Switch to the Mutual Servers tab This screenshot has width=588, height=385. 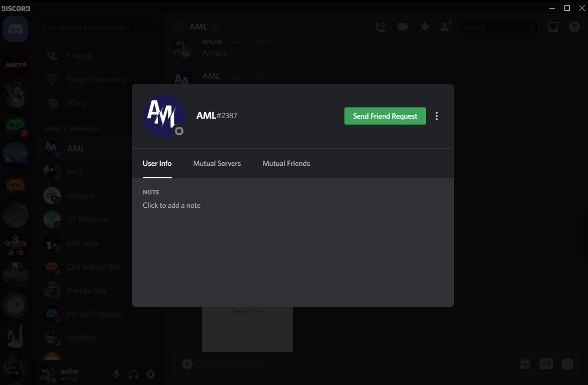coord(217,163)
